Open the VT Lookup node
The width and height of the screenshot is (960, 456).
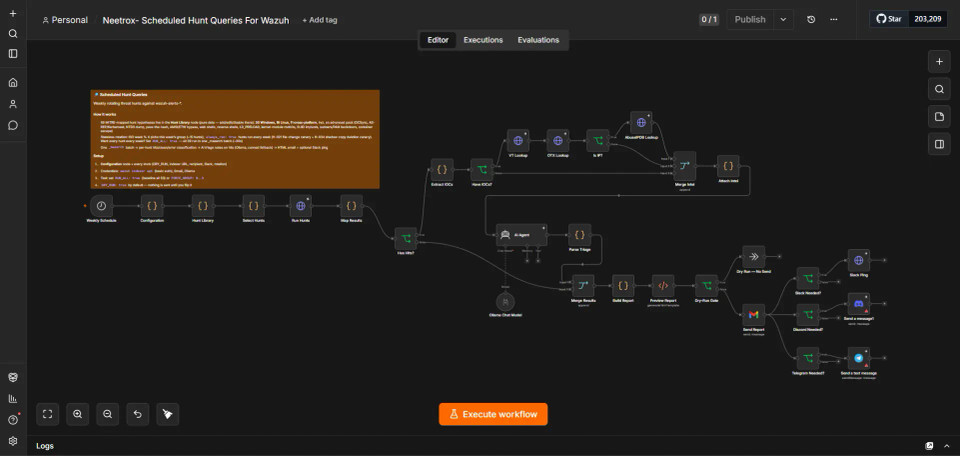click(518, 141)
